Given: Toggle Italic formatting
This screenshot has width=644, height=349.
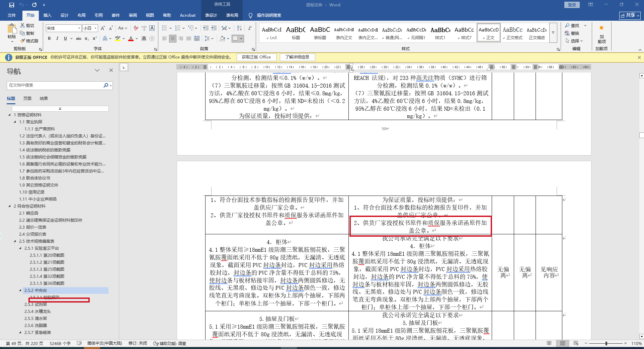Looking at the screenshot, I should tap(57, 39).
